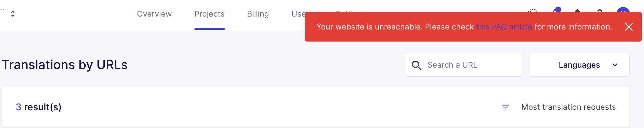The width and height of the screenshot is (644, 128).
Task: Go to the Overview tab
Action: click(154, 14)
